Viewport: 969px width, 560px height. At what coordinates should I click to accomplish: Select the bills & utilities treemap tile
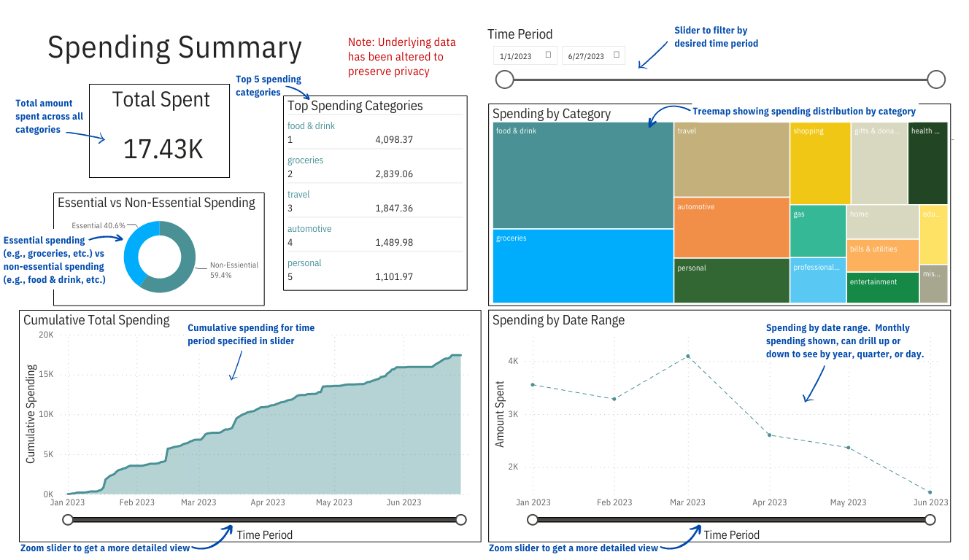pyautogui.click(x=883, y=255)
